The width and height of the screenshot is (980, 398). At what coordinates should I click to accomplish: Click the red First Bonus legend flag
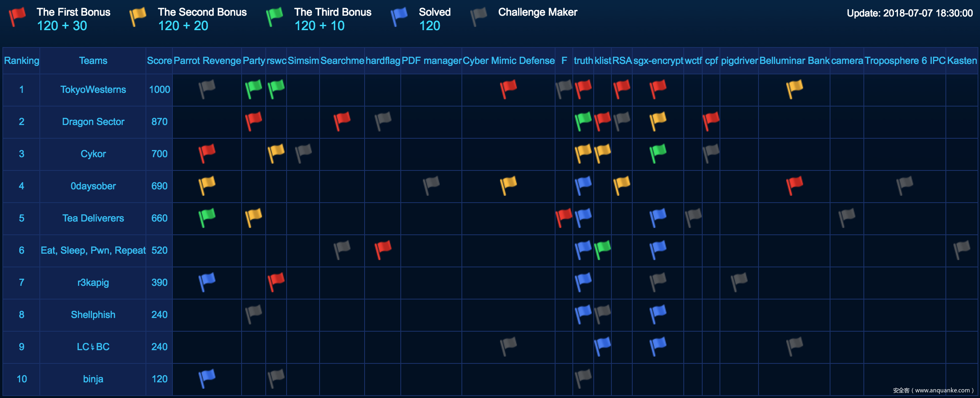tap(17, 17)
